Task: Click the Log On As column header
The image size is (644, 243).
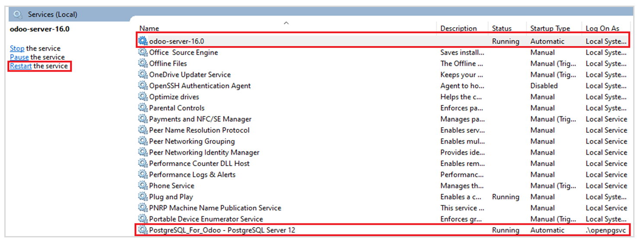Action: (602, 29)
